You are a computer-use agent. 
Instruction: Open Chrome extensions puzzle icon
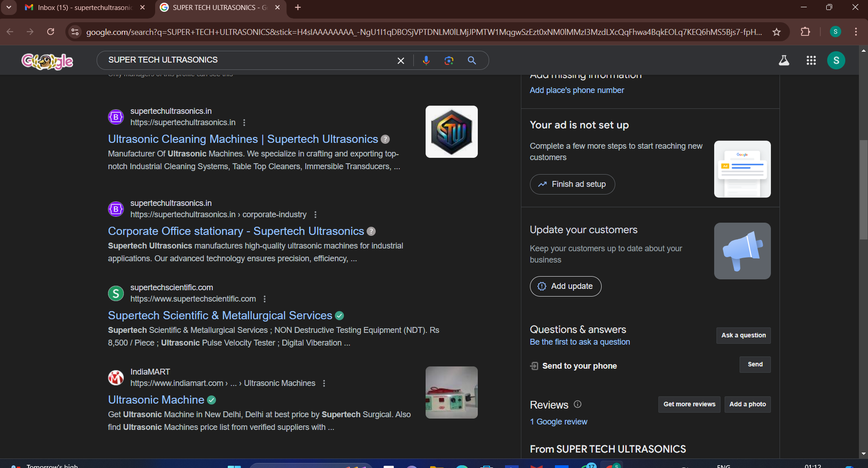[x=805, y=32]
